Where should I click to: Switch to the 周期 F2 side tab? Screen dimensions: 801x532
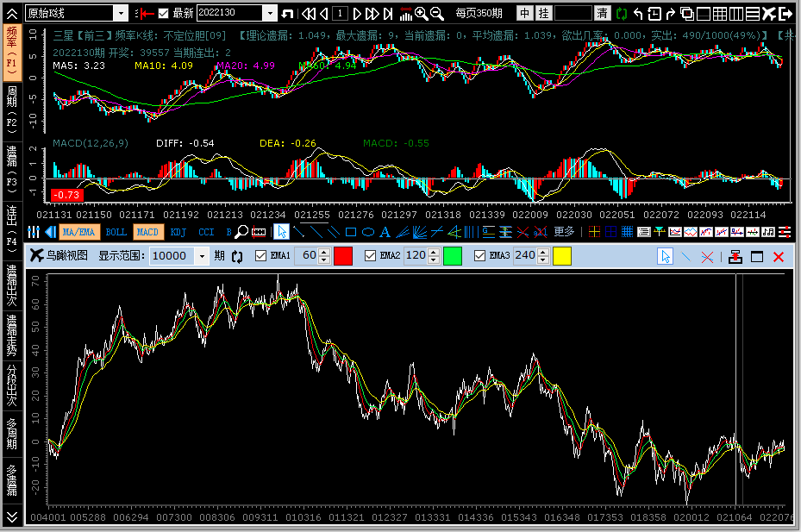(x=12, y=107)
